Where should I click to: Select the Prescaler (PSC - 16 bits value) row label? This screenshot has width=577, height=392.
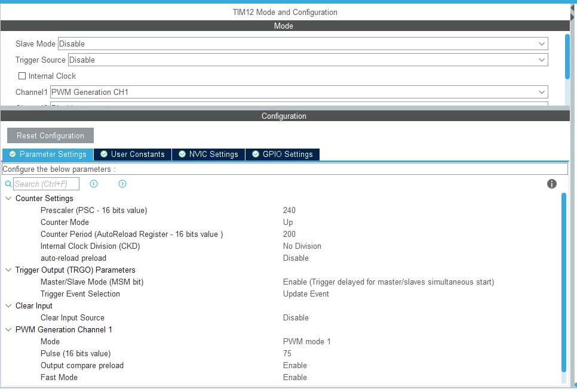[x=94, y=211]
